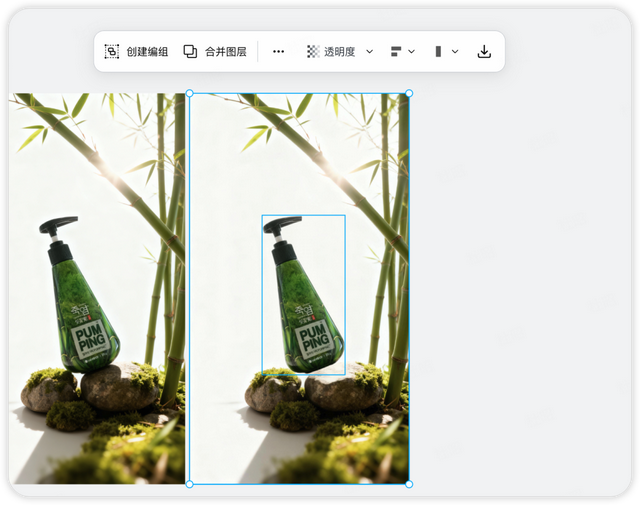Expand the 透明度 dropdown chevron
This screenshot has width=640, height=505.
(x=369, y=52)
